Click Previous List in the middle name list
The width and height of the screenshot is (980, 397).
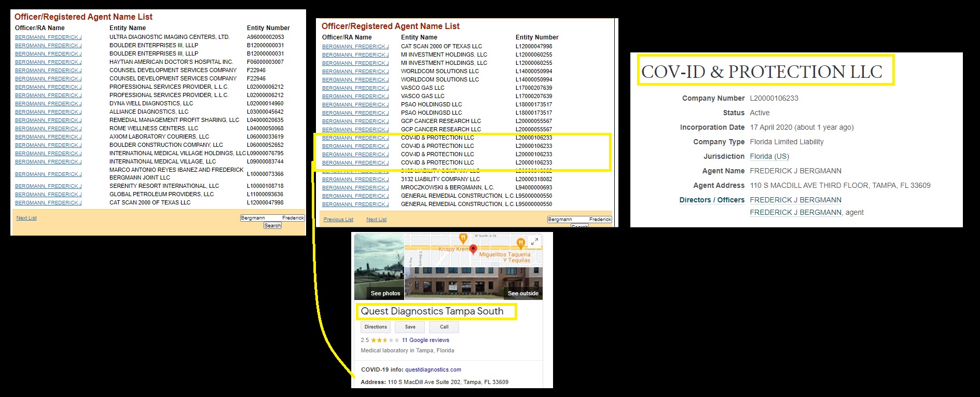pyautogui.click(x=338, y=220)
